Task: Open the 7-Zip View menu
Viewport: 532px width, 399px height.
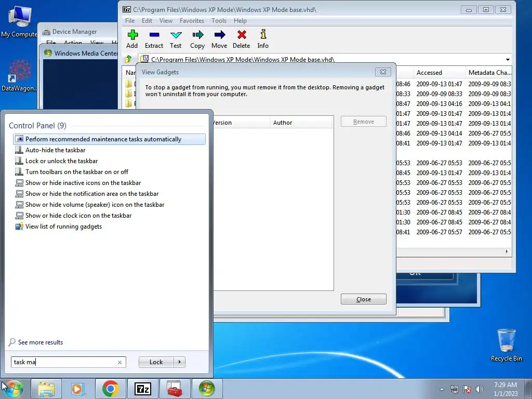Action: tap(166, 21)
